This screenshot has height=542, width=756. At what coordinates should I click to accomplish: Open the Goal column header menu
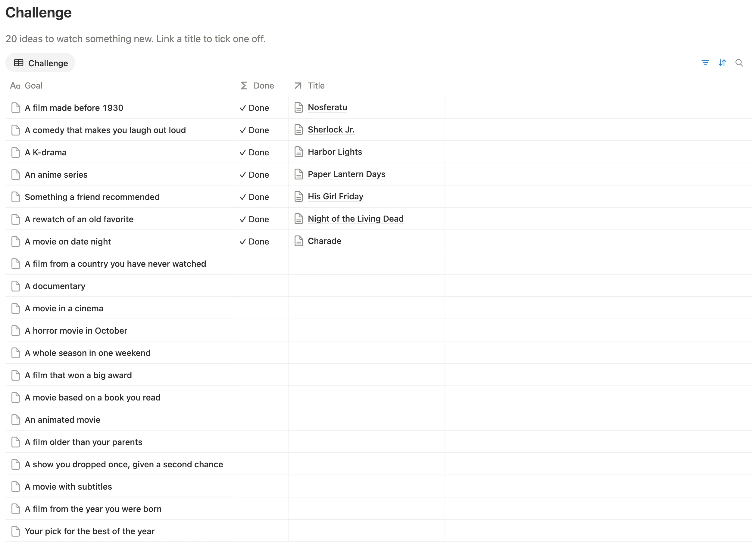click(x=120, y=86)
